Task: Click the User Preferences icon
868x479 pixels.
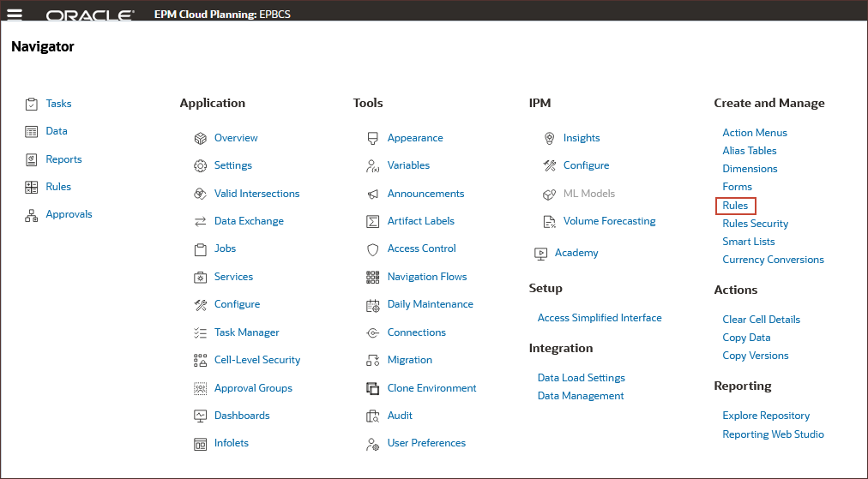Action: click(373, 444)
